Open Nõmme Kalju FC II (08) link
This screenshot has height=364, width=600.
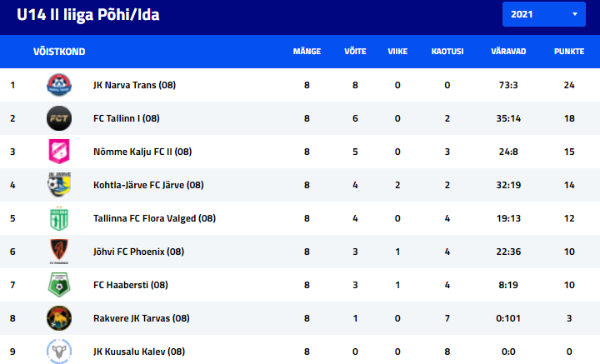(142, 152)
